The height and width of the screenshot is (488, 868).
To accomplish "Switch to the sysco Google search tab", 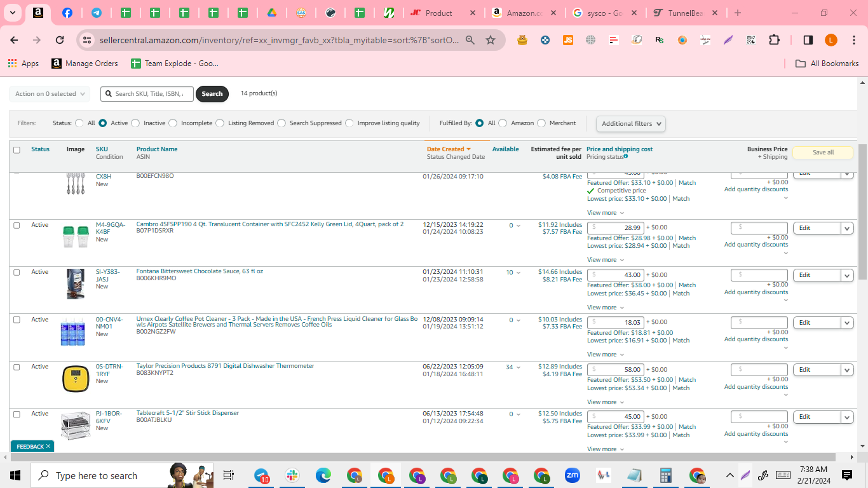I will [x=605, y=13].
